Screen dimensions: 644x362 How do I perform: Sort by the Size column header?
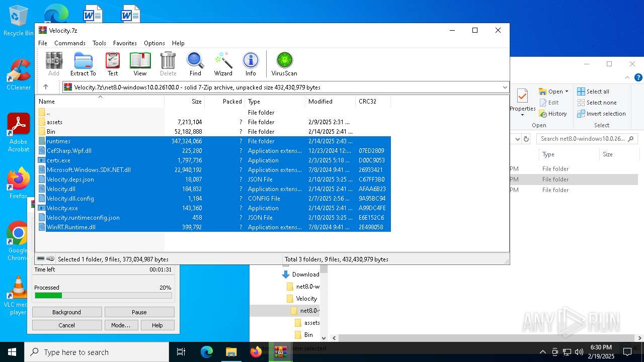(x=184, y=102)
